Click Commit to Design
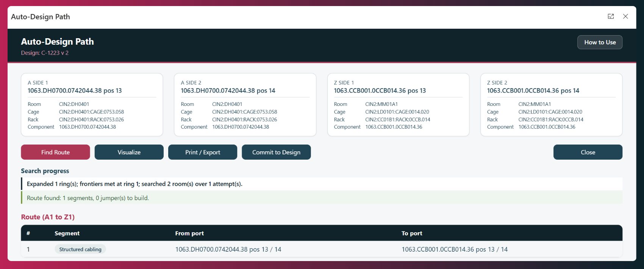 [x=276, y=152]
